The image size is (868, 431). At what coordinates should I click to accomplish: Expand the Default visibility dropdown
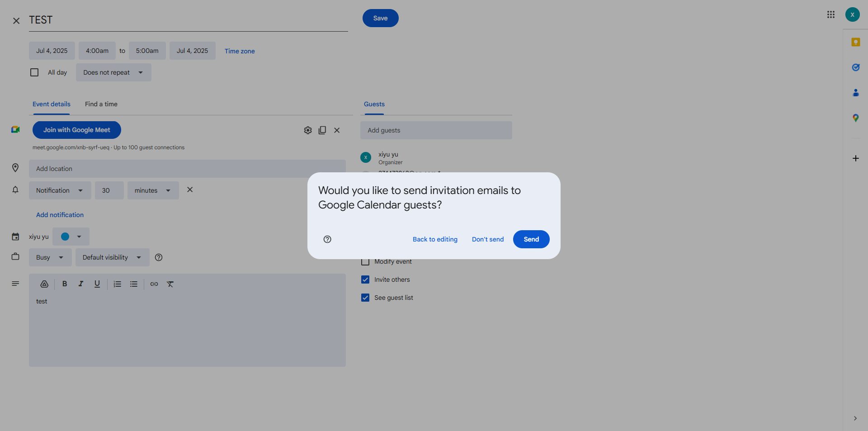tap(113, 257)
